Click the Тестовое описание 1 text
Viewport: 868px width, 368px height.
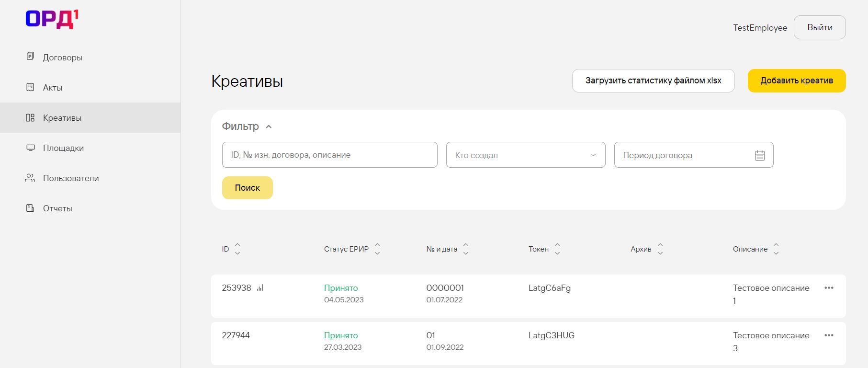click(x=771, y=294)
